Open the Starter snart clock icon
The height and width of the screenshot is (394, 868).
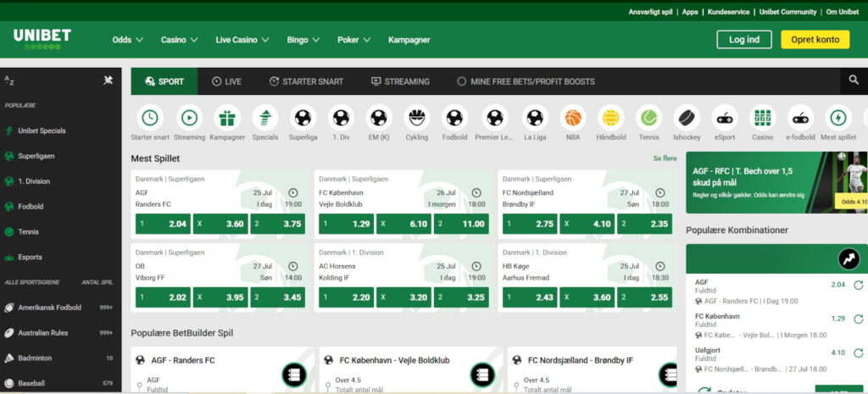pos(149,117)
